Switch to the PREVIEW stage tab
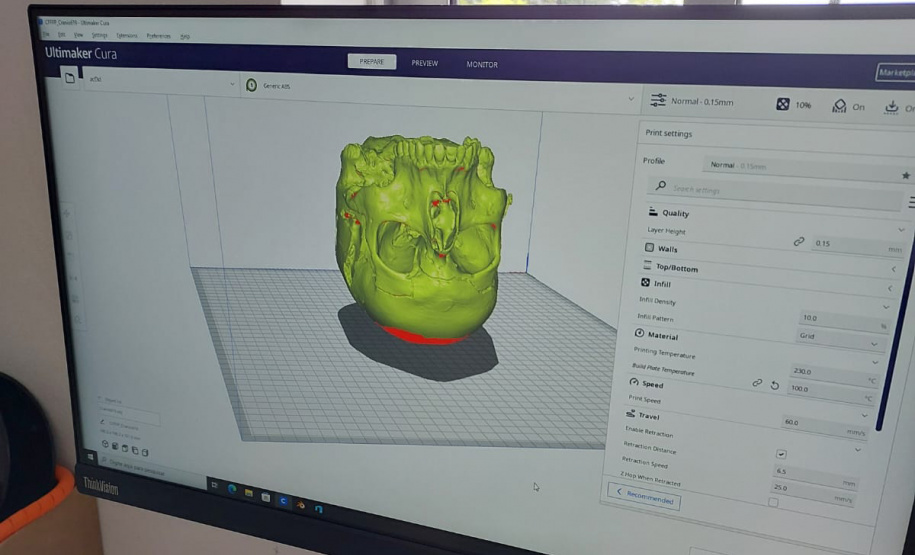The image size is (915, 555). [x=425, y=63]
